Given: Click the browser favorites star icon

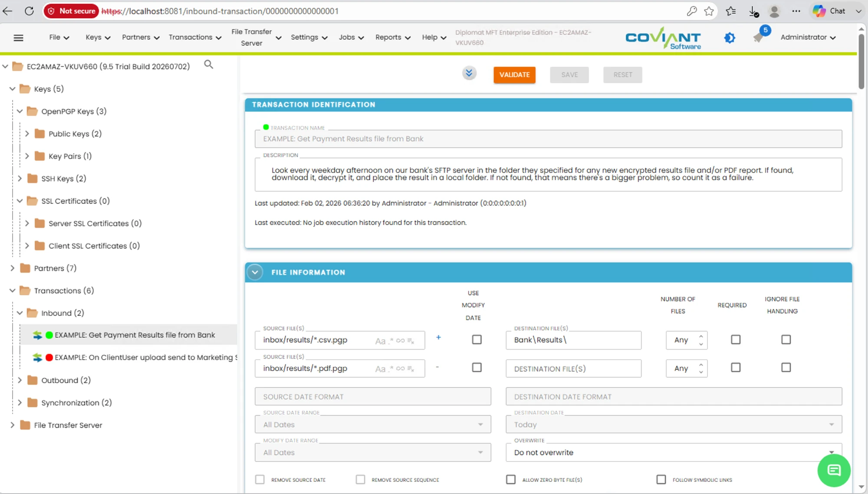Looking at the screenshot, I should point(709,11).
